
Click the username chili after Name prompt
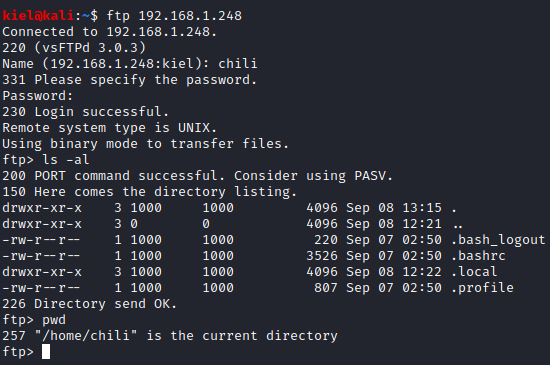tap(238, 64)
